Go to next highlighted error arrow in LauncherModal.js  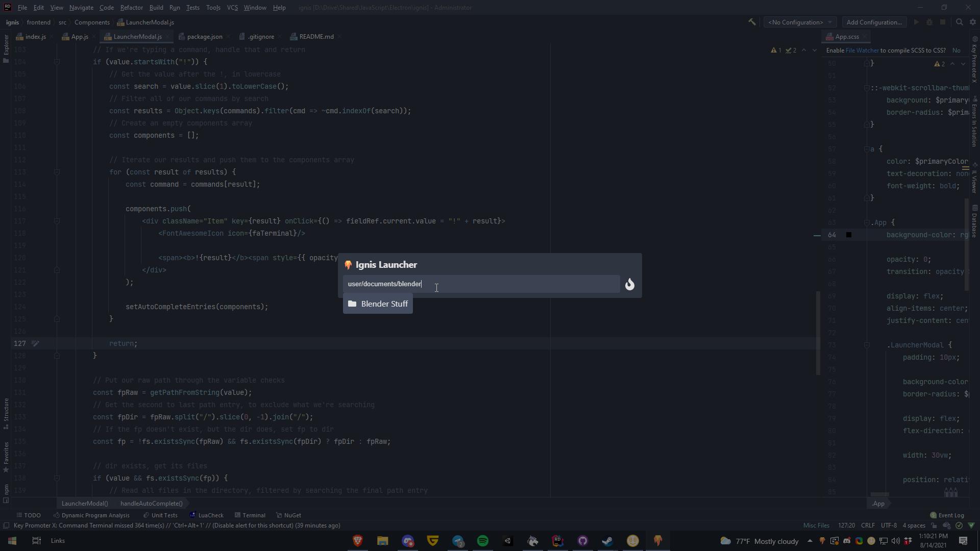pyautogui.click(x=814, y=51)
